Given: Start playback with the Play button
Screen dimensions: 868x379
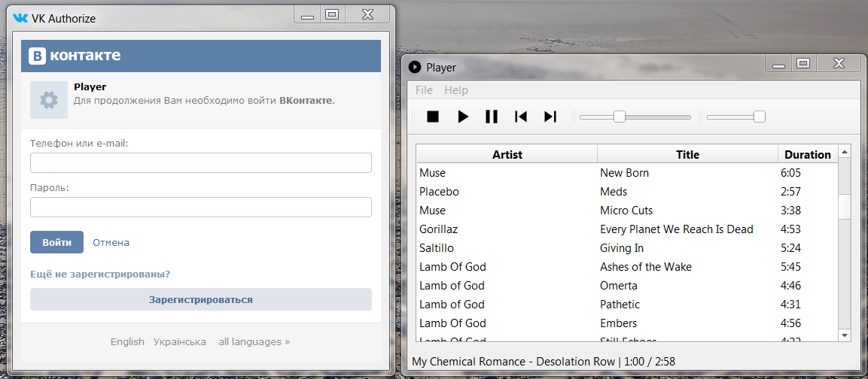Looking at the screenshot, I should pos(463,117).
